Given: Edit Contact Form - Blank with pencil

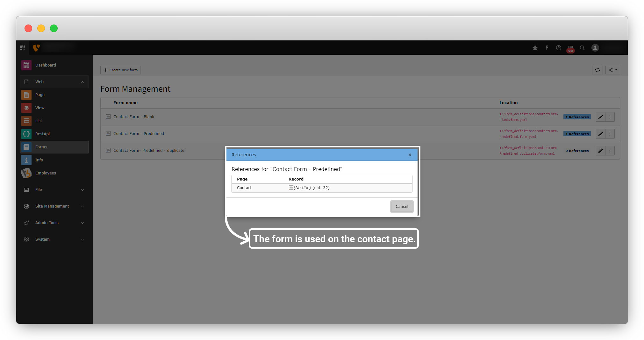Looking at the screenshot, I should coord(601,117).
